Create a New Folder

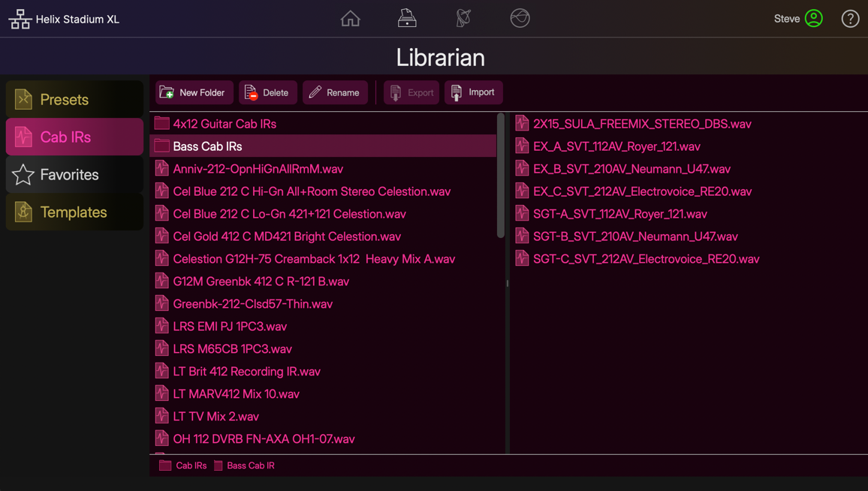point(194,92)
